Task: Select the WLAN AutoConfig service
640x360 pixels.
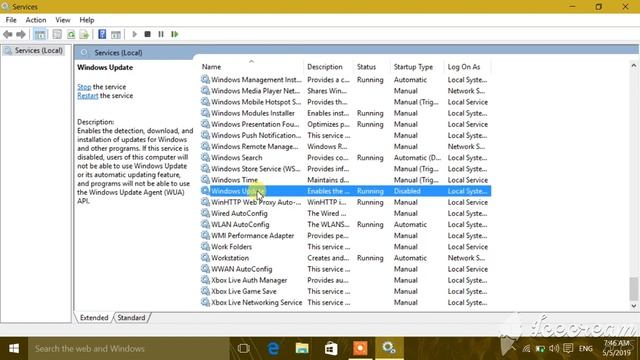Action: (x=346, y=224)
